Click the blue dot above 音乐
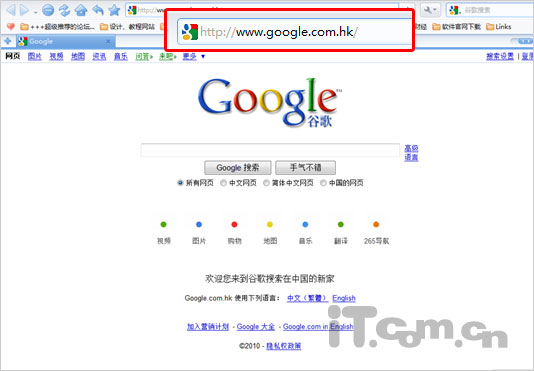The height and width of the screenshot is (371, 534). pyautogui.click(x=305, y=224)
